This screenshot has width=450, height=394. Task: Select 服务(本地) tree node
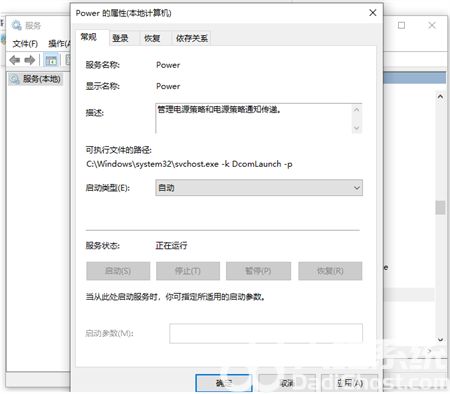(x=35, y=79)
